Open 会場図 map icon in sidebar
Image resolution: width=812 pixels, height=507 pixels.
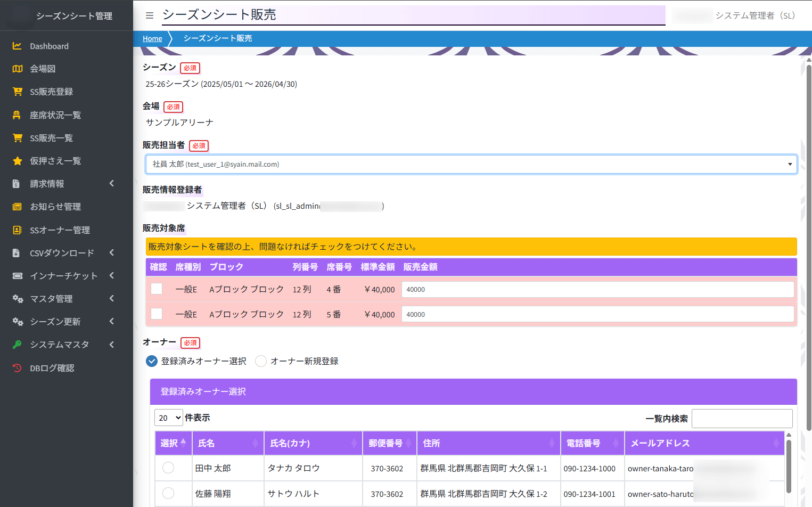(17, 69)
